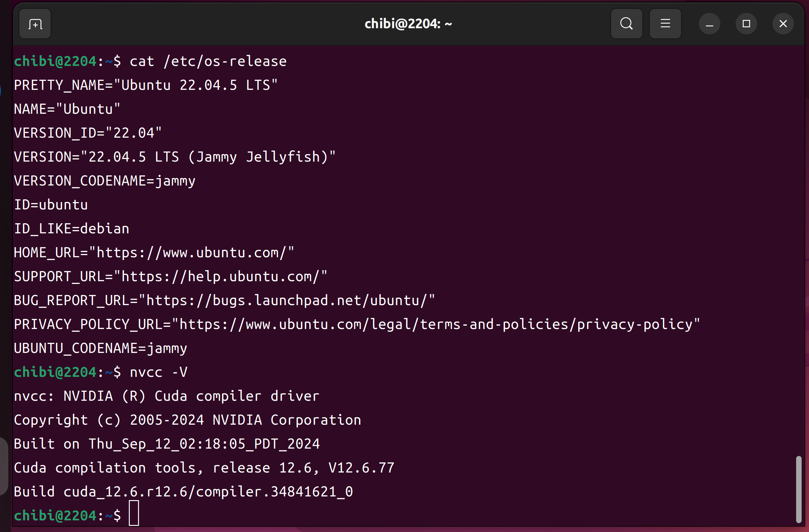
Task: Click the "Copyright (c) 2005-2024 NVIDIA Corporation" line
Action: click(x=187, y=420)
